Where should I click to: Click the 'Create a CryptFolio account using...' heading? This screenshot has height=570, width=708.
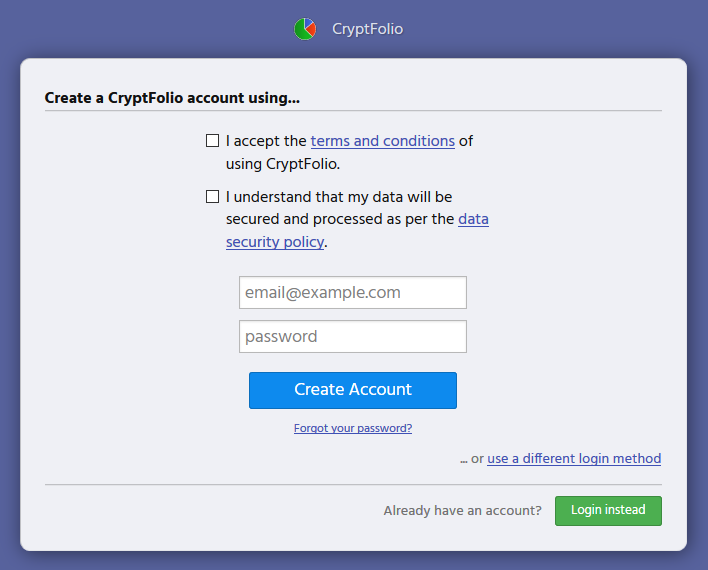173,98
